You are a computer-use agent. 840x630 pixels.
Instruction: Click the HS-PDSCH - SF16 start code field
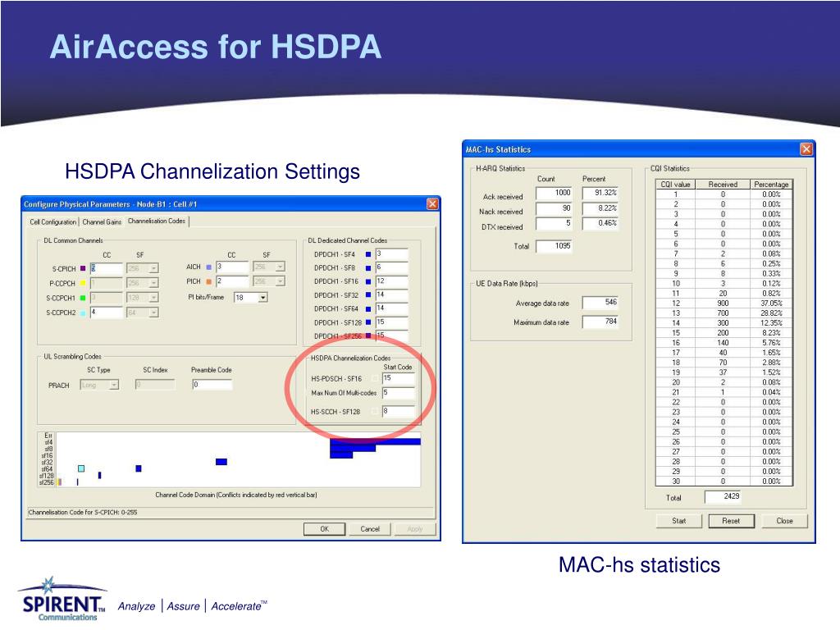click(399, 378)
